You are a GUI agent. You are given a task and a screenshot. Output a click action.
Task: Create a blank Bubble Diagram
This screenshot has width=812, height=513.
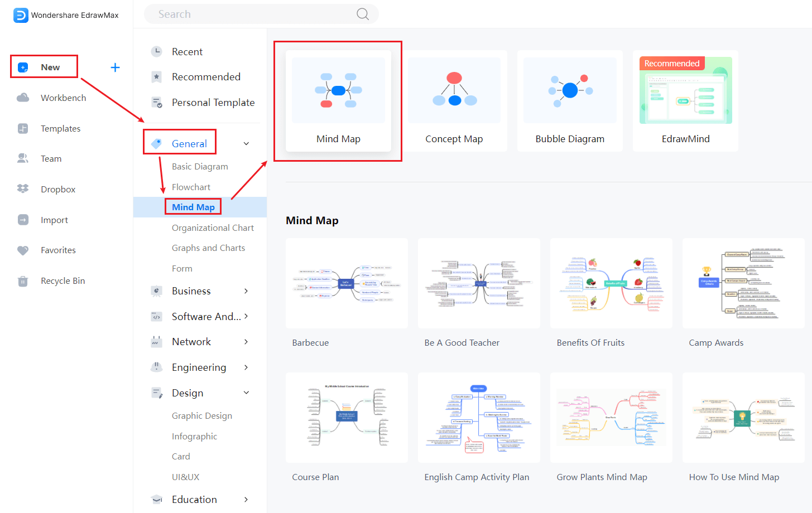point(570,101)
